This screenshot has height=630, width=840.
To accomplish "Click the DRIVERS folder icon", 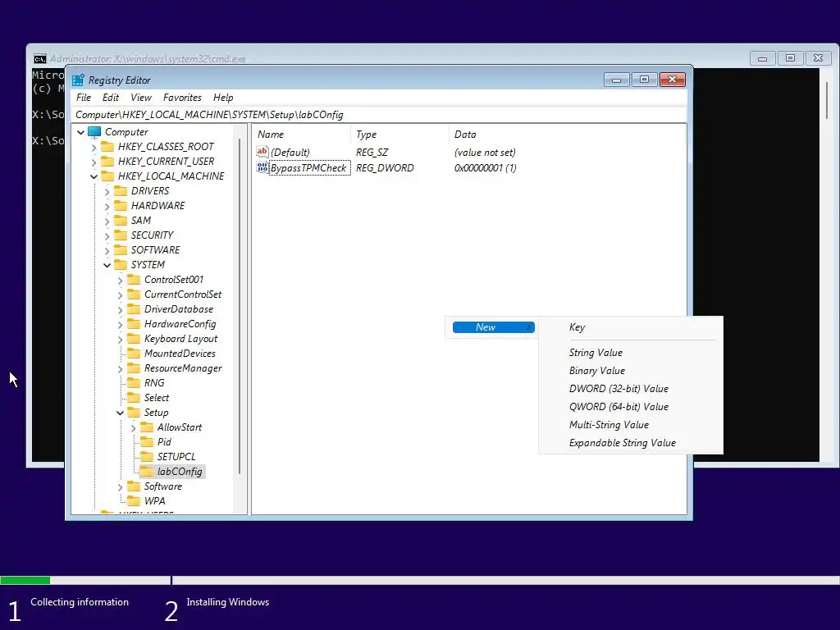I will click(x=121, y=190).
